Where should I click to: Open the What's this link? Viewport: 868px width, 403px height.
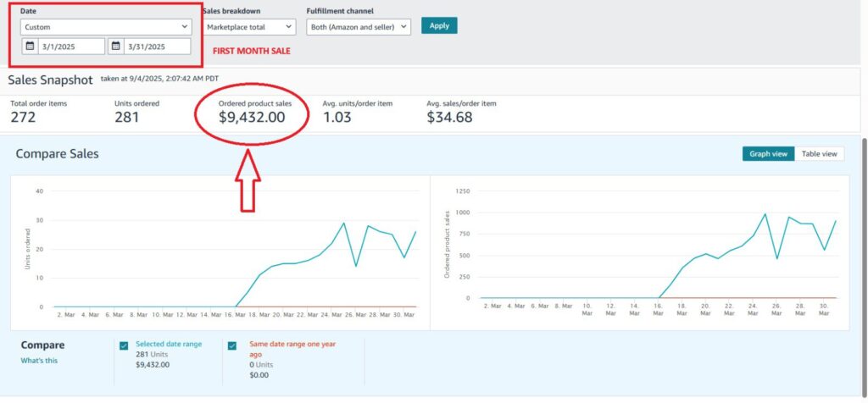[x=40, y=361]
